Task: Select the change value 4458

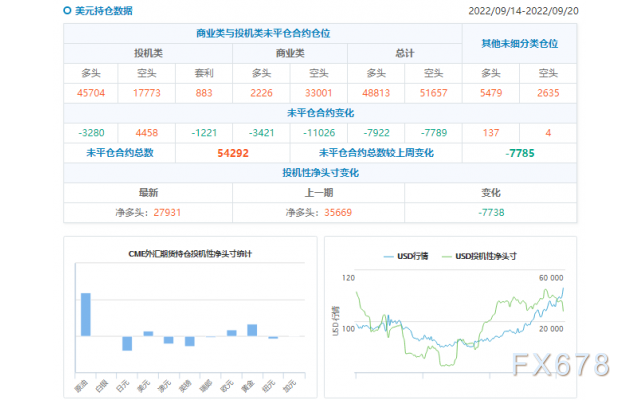Action: [x=147, y=133]
